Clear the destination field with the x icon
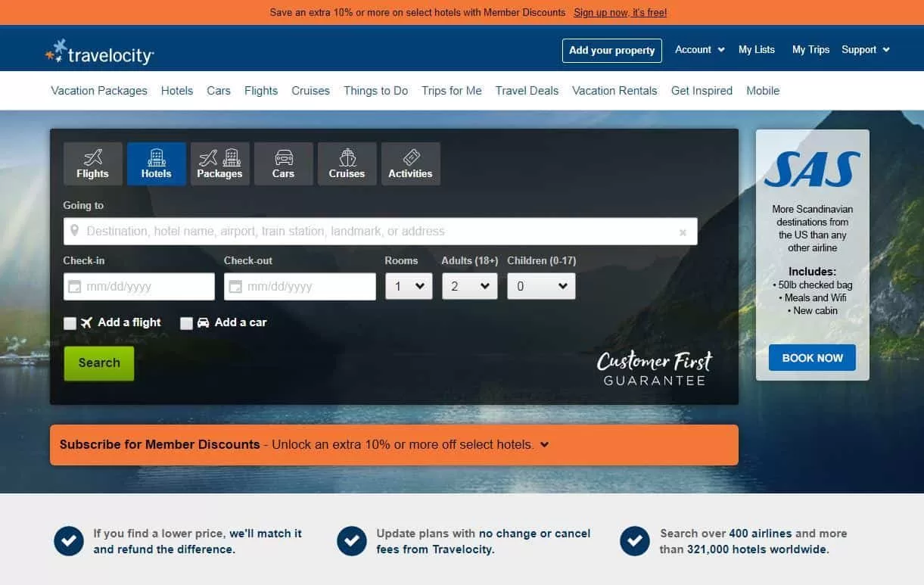924x585 pixels. coord(683,232)
